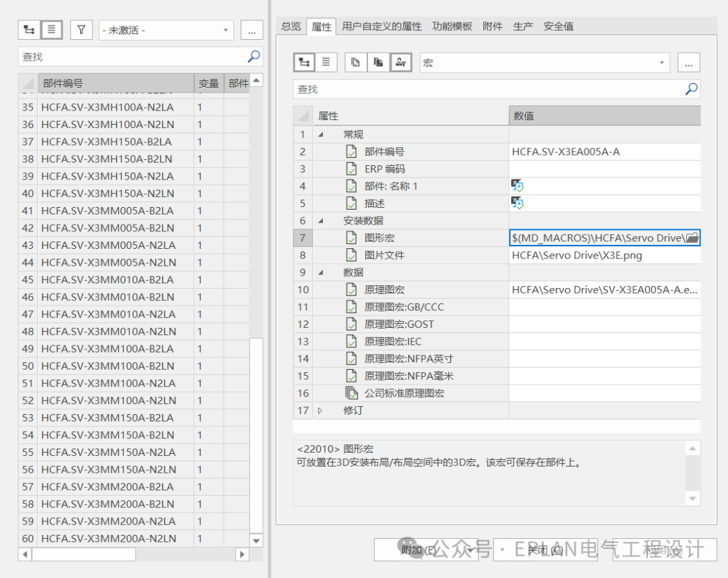This screenshot has height=578, width=728.
Task: Open the filter funnel icon
Action: pos(82,30)
